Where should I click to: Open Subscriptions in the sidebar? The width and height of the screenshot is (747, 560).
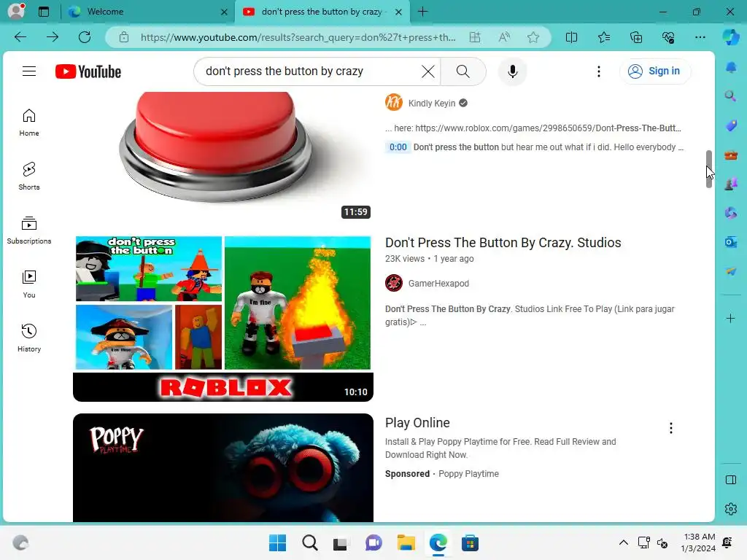29,230
